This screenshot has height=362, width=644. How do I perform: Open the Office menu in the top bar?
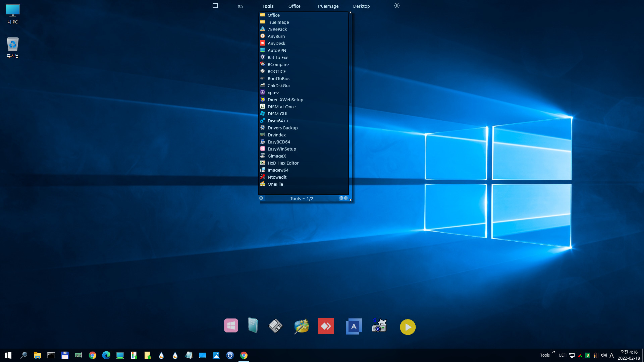point(294,6)
